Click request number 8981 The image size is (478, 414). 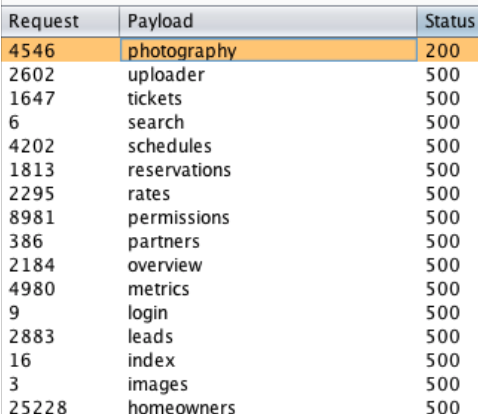[x=32, y=218]
